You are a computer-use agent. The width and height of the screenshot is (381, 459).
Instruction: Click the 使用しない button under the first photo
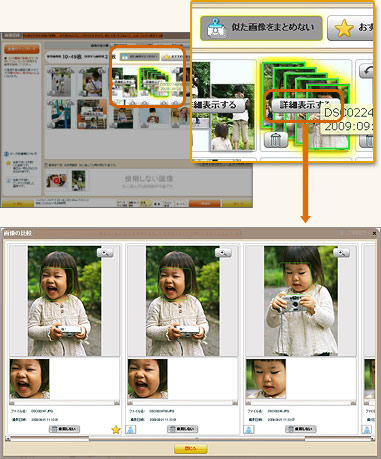point(64,429)
